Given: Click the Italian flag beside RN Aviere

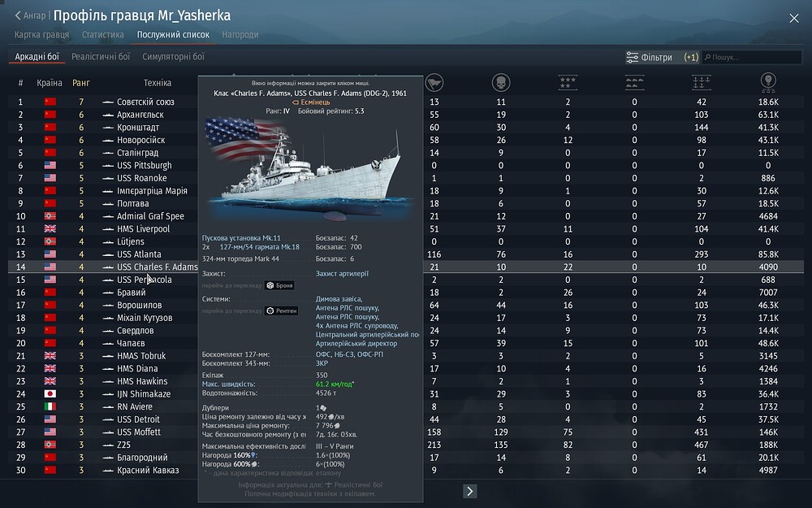Looking at the screenshot, I should click(50, 406).
